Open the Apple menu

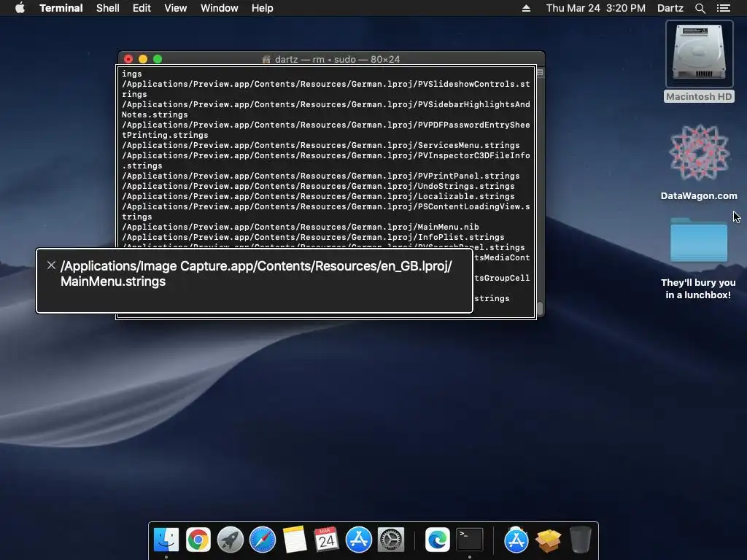[20, 8]
